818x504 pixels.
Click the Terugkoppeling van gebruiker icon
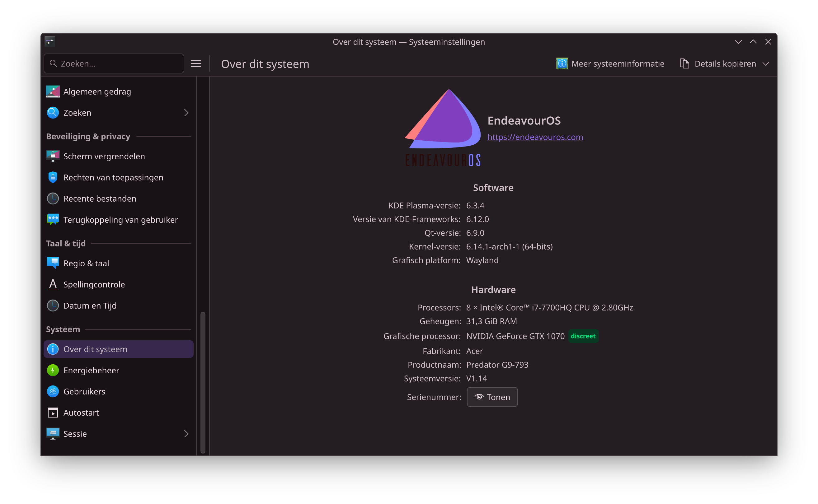tap(53, 220)
